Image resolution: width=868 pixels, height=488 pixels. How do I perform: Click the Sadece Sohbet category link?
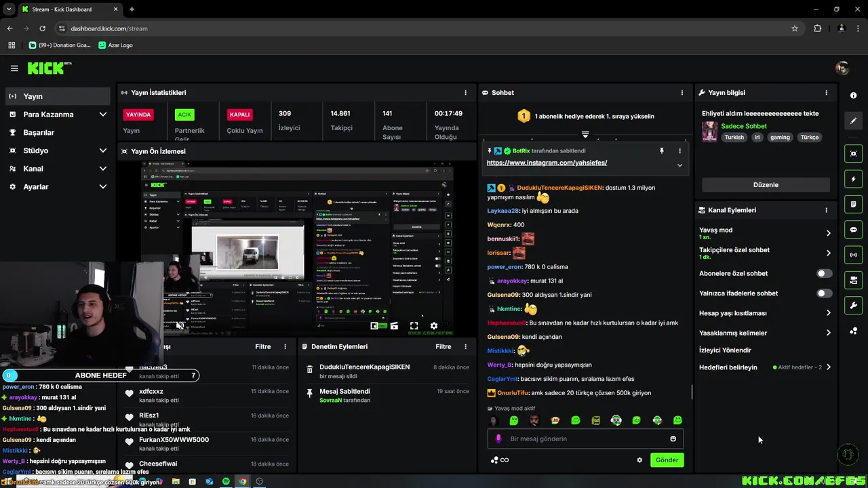tap(744, 126)
